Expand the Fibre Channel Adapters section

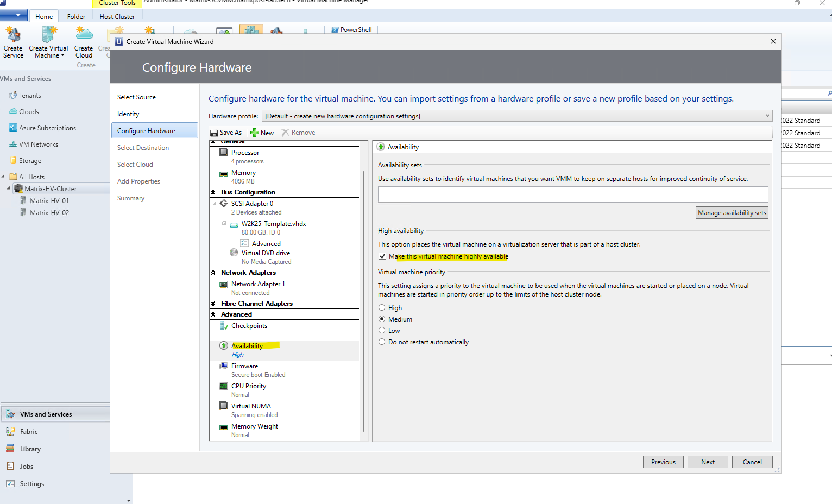click(213, 304)
